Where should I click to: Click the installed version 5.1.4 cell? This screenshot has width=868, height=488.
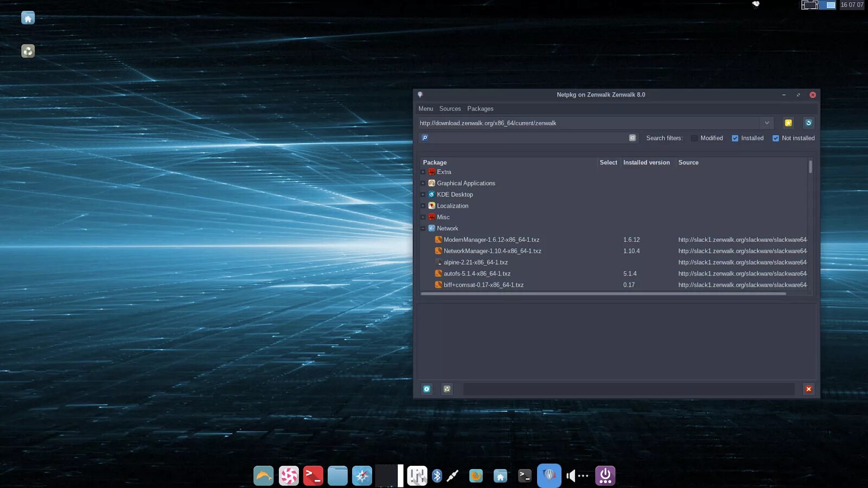click(x=630, y=274)
